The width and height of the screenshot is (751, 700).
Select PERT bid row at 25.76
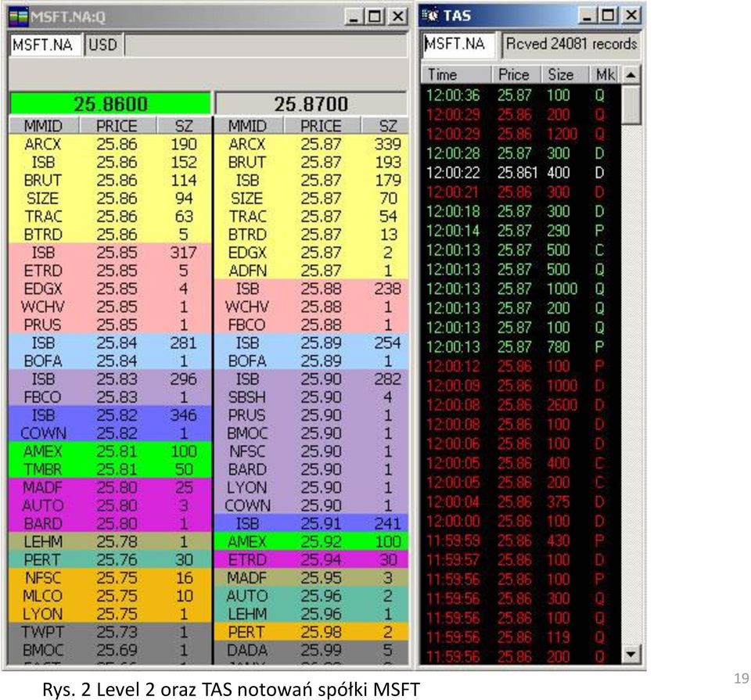click(110, 560)
